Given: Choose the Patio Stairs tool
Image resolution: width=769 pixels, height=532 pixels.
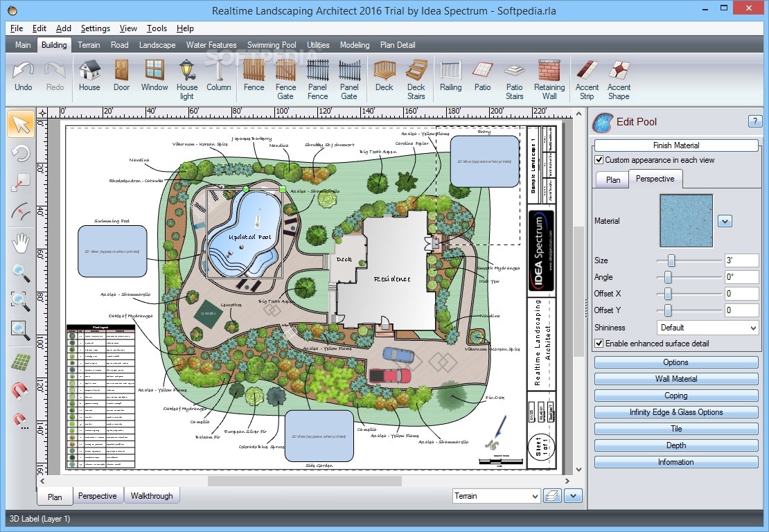Looking at the screenshot, I should tap(515, 80).
